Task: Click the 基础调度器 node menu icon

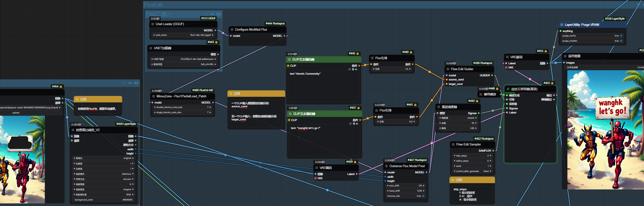Action: click(438, 107)
